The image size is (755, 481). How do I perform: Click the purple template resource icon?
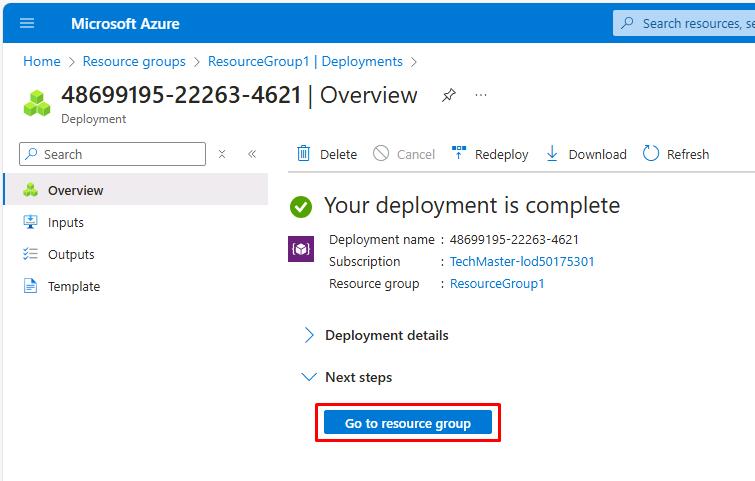tap(301, 249)
